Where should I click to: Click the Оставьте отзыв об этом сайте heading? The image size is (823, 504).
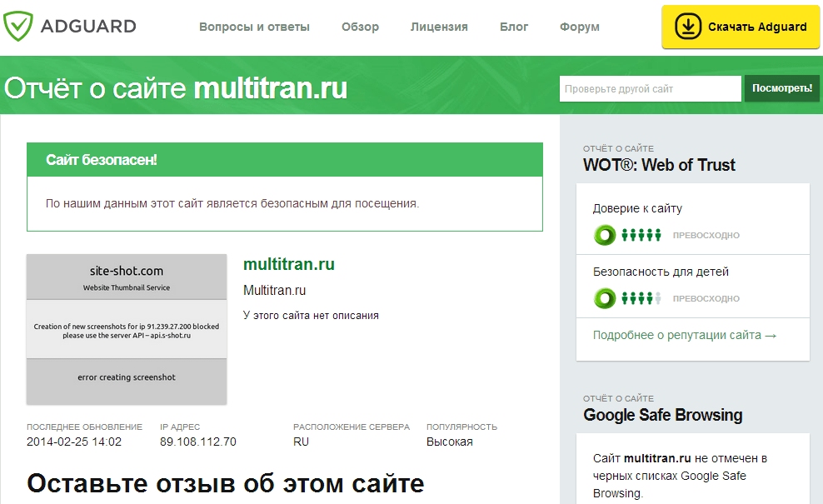pyautogui.click(x=225, y=483)
